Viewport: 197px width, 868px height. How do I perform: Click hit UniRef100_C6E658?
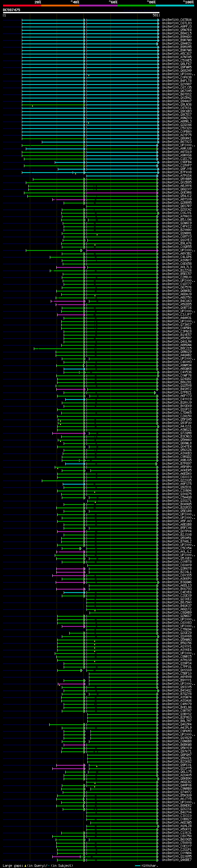[176, 264]
